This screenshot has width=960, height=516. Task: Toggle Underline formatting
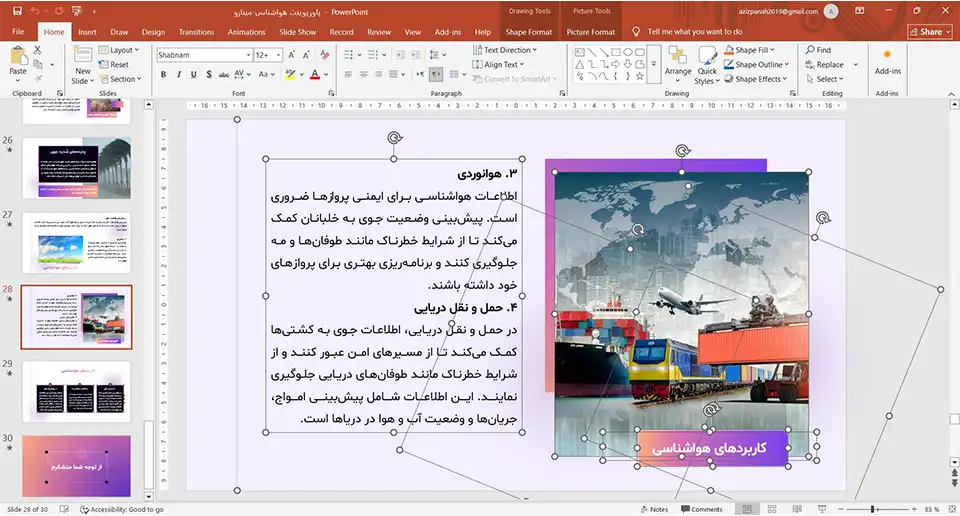pos(193,74)
